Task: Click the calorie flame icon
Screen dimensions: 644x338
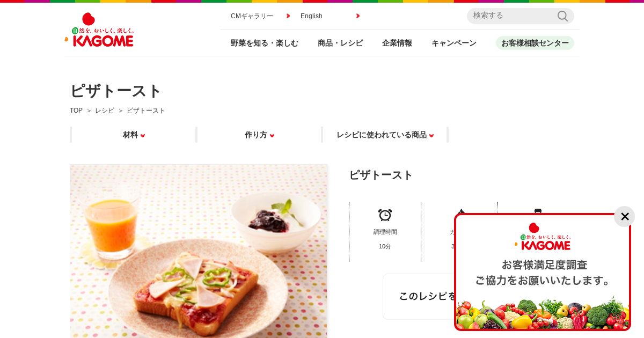Action: pos(460,211)
